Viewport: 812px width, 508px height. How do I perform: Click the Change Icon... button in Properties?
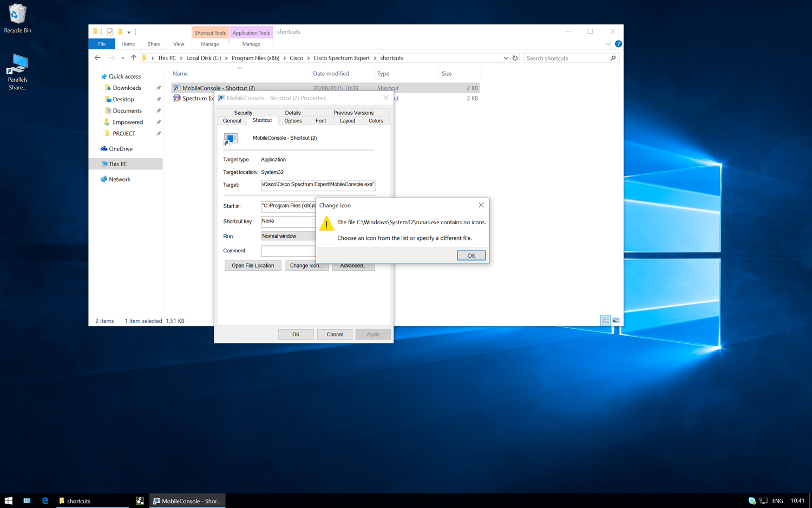pos(306,265)
